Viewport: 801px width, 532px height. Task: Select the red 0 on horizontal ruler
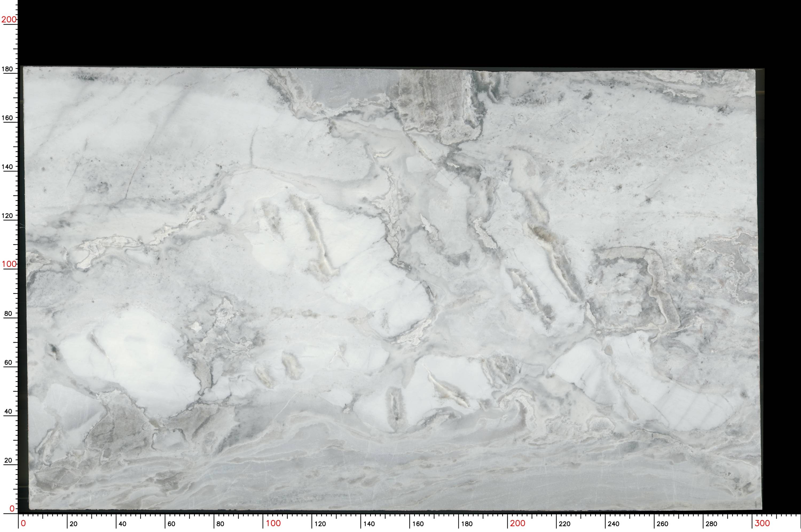click(x=23, y=523)
